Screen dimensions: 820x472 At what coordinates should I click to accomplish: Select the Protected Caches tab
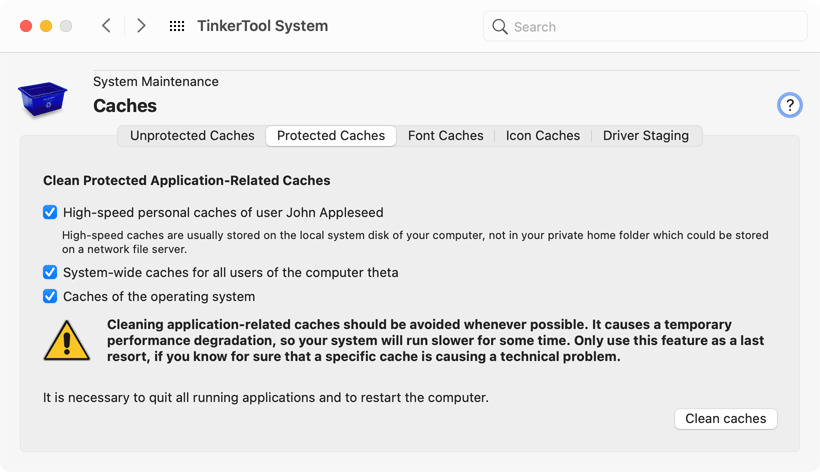(331, 135)
